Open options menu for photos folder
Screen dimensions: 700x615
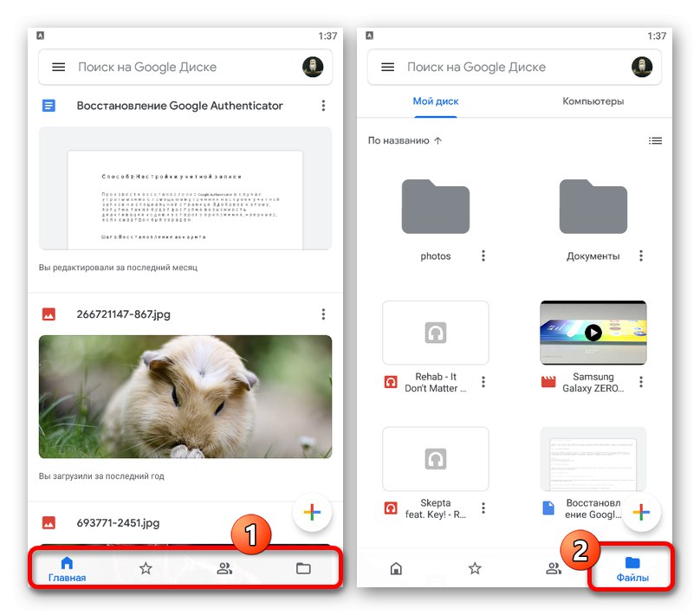483,256
